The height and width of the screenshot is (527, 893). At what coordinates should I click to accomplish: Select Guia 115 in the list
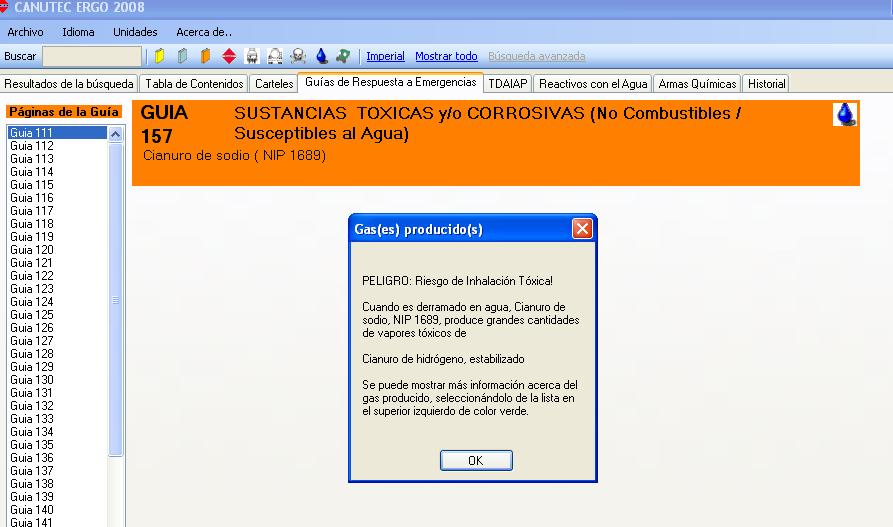point(57,185)
